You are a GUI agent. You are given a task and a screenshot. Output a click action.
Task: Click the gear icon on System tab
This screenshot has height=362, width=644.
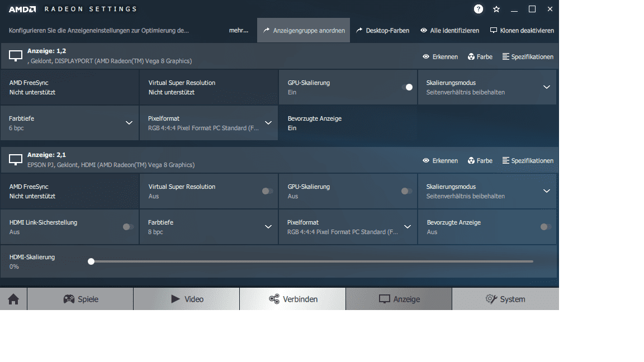click(x=491, y=299)
